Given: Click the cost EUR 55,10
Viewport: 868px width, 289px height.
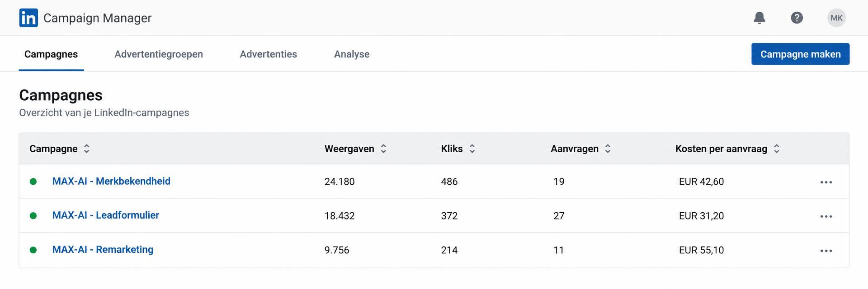Looking at the screenshot, I should [x=701, y=250].
